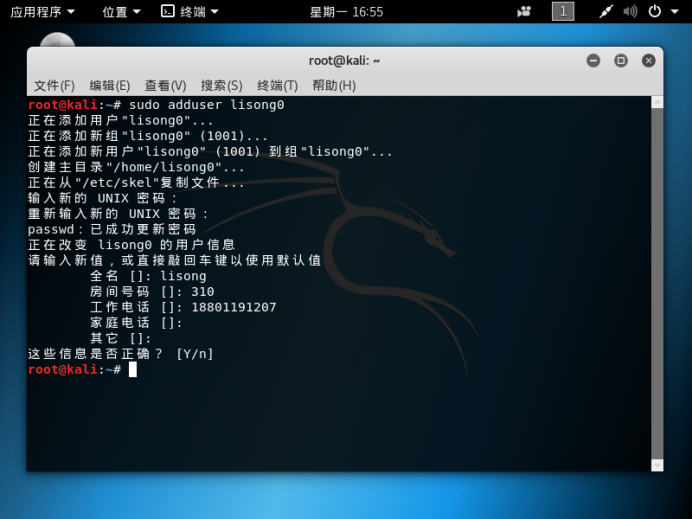
Task: Open the 编辑(E) menu
Action: [x=109, y=85]
